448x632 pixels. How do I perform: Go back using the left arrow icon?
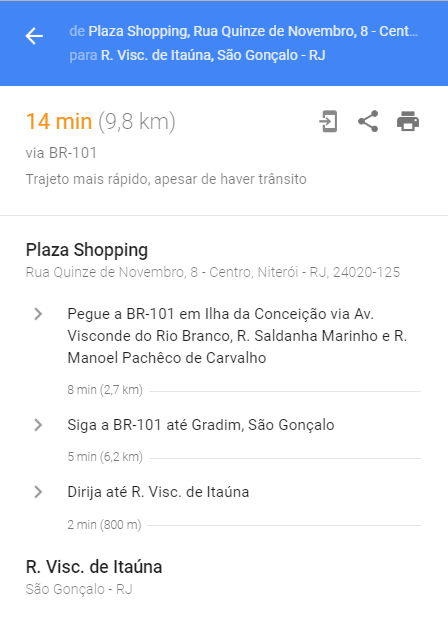pyautogui.click(x=34, y=36)
